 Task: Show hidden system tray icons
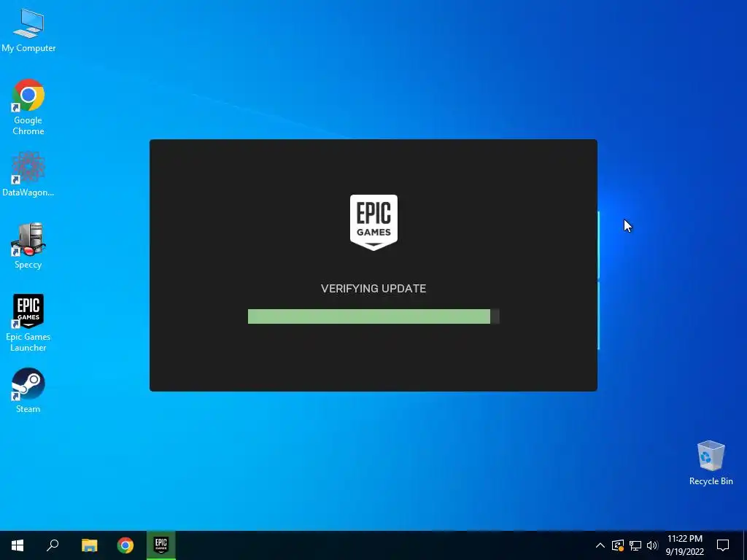[x=600, y=545]
